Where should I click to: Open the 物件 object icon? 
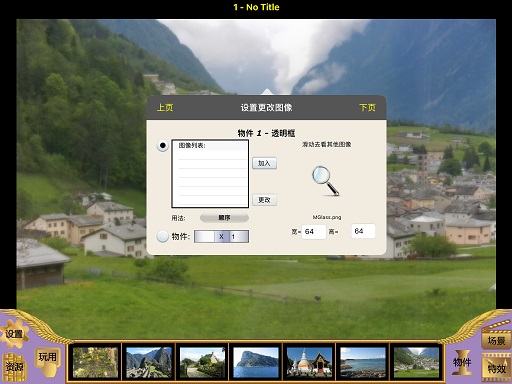(x=462, y=363)
